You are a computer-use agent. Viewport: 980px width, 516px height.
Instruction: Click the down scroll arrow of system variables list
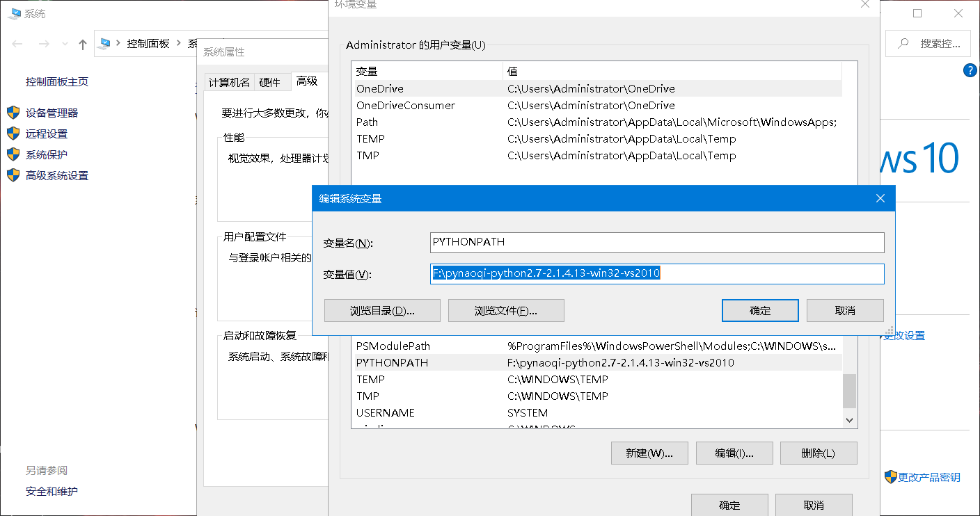tap(849, 419)
